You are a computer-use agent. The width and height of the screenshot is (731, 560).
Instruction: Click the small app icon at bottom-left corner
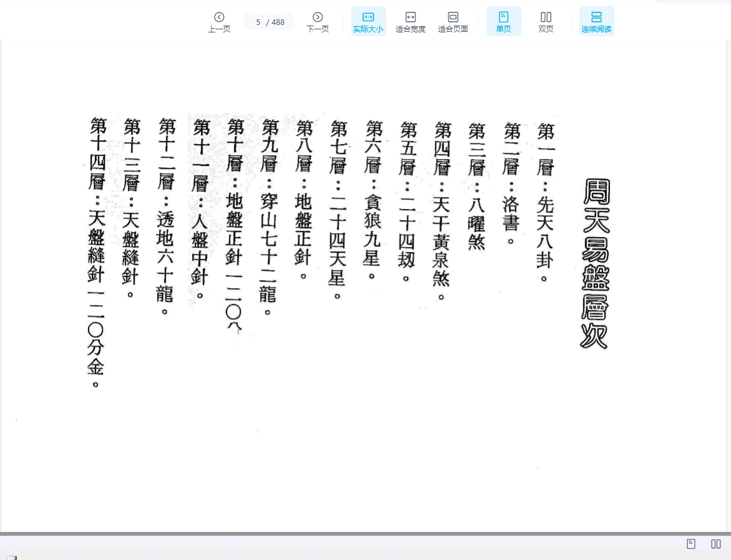pos(11,557)
